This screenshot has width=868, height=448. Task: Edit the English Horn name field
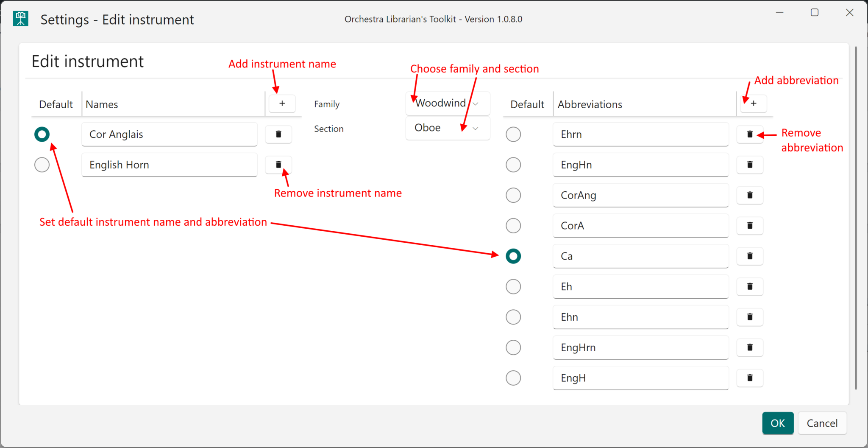tap(170, 165)
